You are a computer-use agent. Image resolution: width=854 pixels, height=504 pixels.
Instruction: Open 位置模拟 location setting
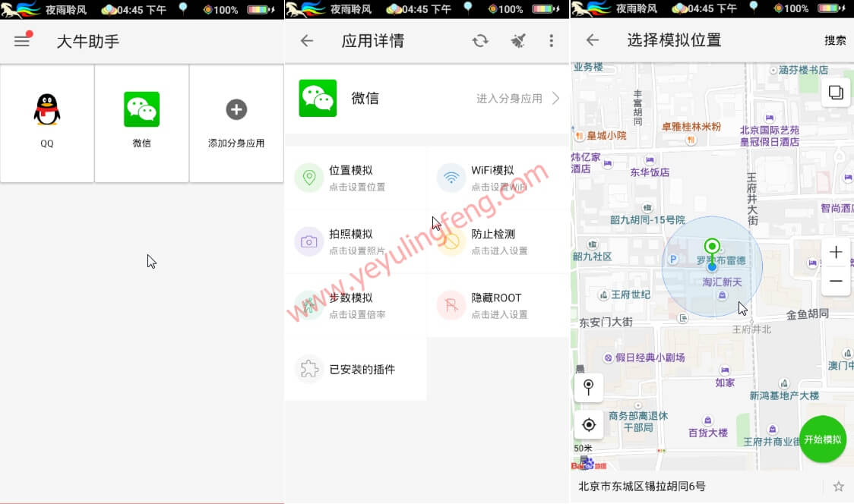click(356, 178)
